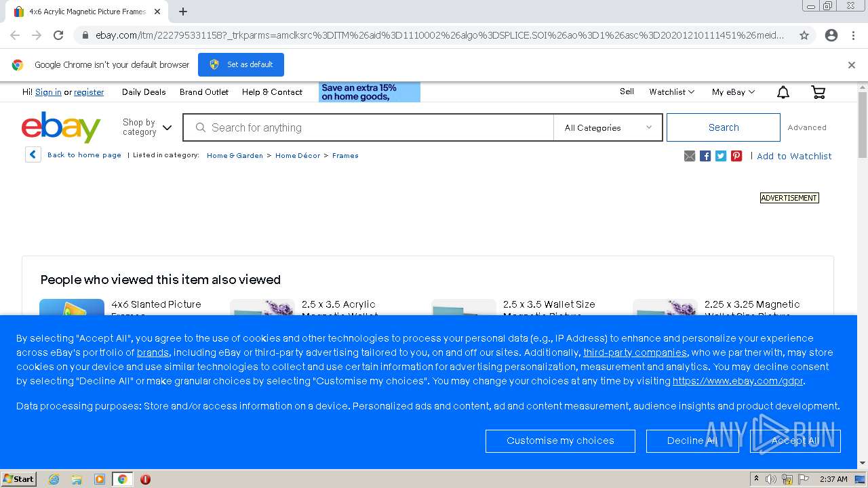Click the address bar URL
The image size is (868, 488).
point(439,35)
